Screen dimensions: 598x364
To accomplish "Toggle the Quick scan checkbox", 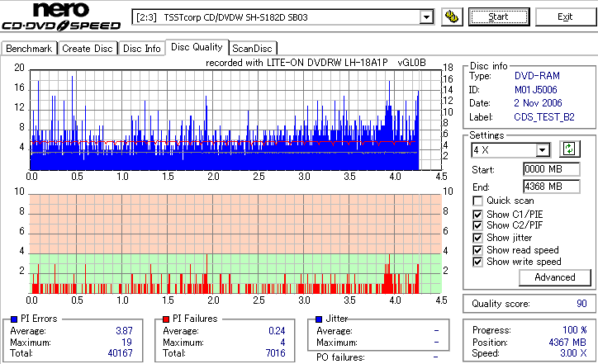I will click(x=477, y=201).
